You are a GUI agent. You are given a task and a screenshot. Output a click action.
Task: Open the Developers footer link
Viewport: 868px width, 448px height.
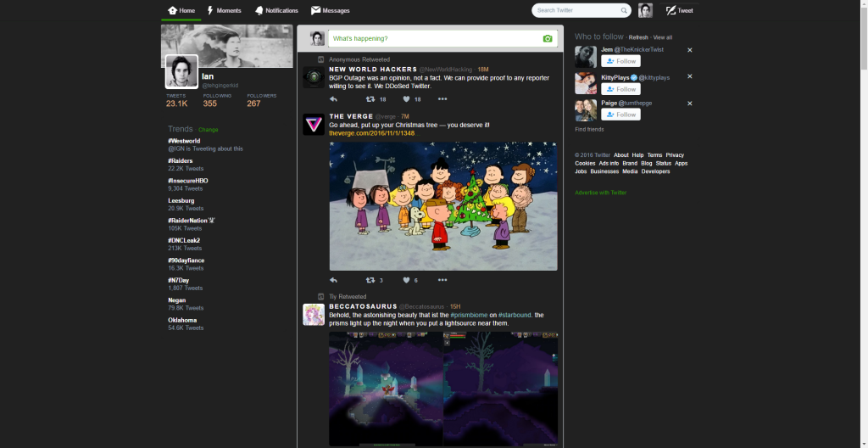655,171
